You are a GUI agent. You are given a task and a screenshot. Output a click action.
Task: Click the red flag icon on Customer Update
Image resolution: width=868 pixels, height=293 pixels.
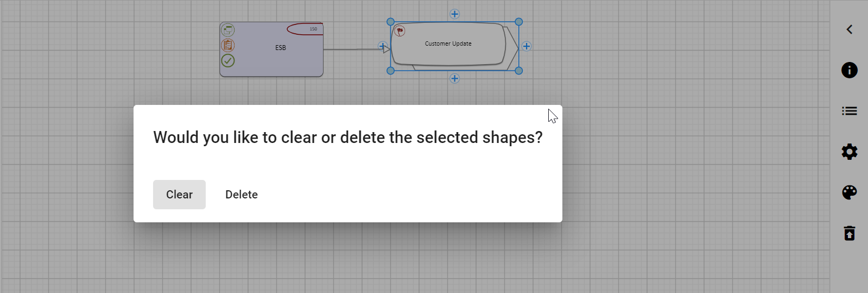(400, 32)
